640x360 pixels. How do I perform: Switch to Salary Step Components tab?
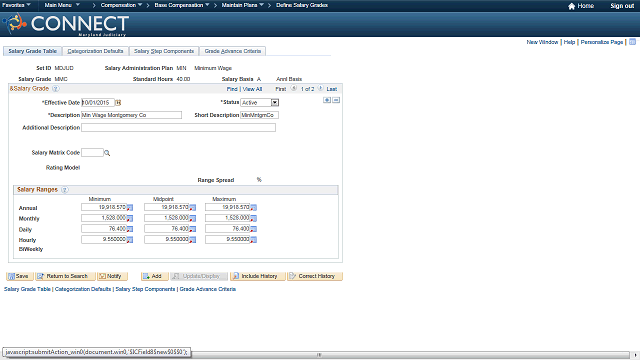(164, 51)
